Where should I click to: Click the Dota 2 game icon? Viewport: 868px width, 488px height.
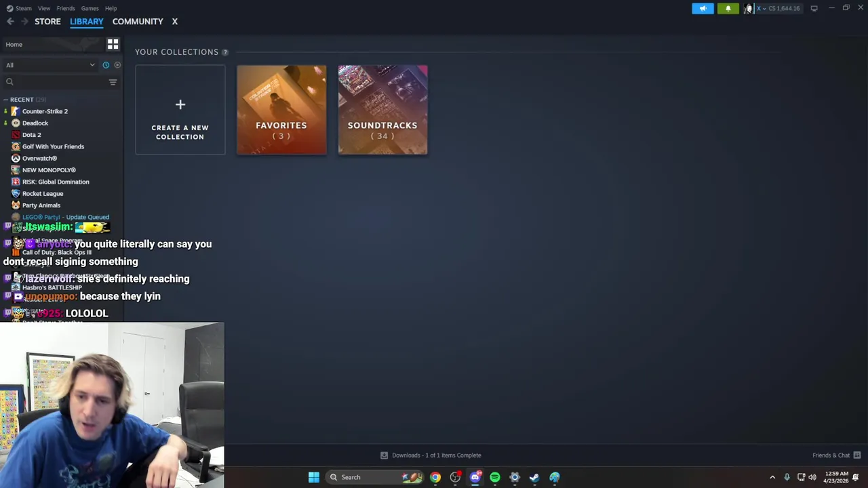coord(16,135)
